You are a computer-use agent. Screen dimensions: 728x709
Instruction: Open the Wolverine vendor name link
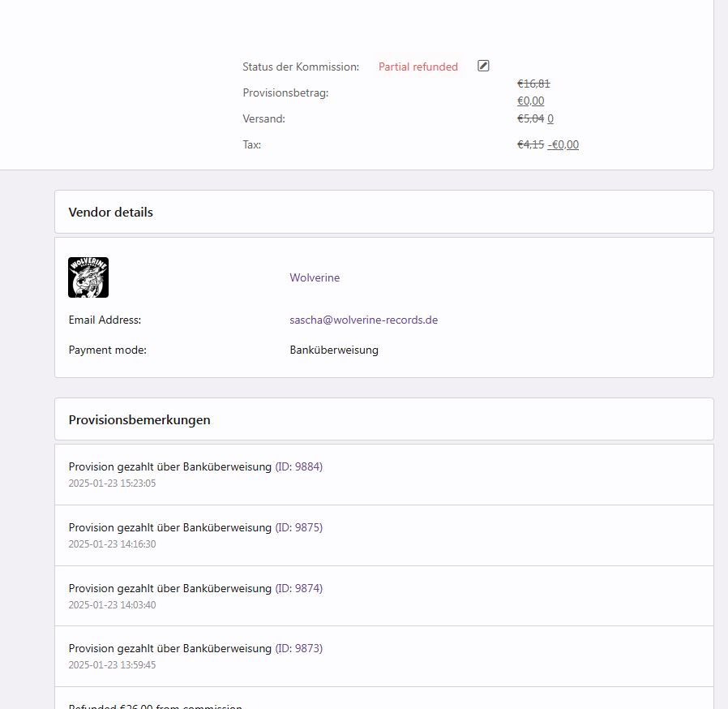[315, 277]
